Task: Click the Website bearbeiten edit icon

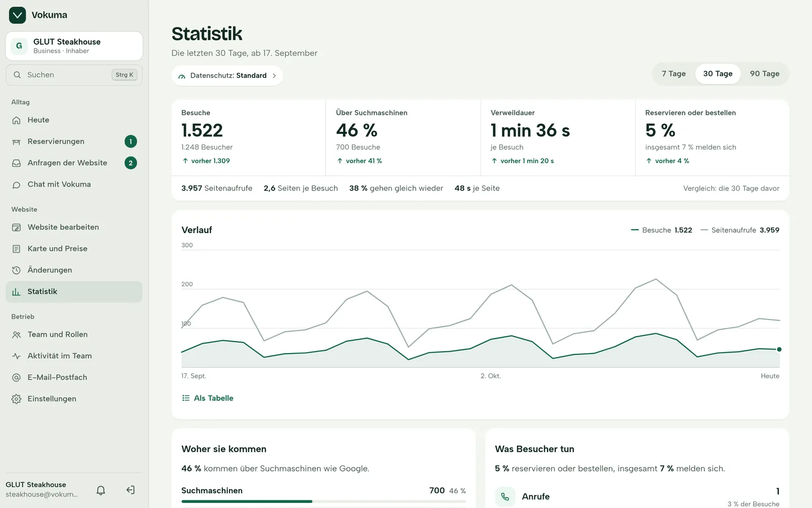Action: 16,228
